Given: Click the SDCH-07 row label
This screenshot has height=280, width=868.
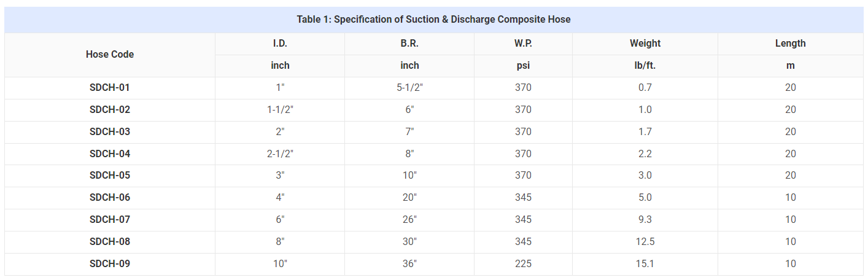Looking at the screenshot, I should [x=110, y=220].
